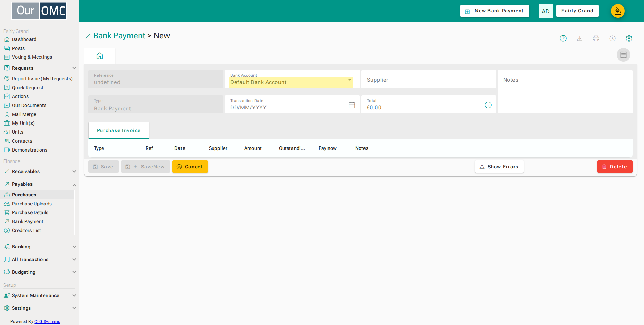Open the Bank Account dropdown
Viewport: 644px width, 325px height.
click(x=291, y=82)
